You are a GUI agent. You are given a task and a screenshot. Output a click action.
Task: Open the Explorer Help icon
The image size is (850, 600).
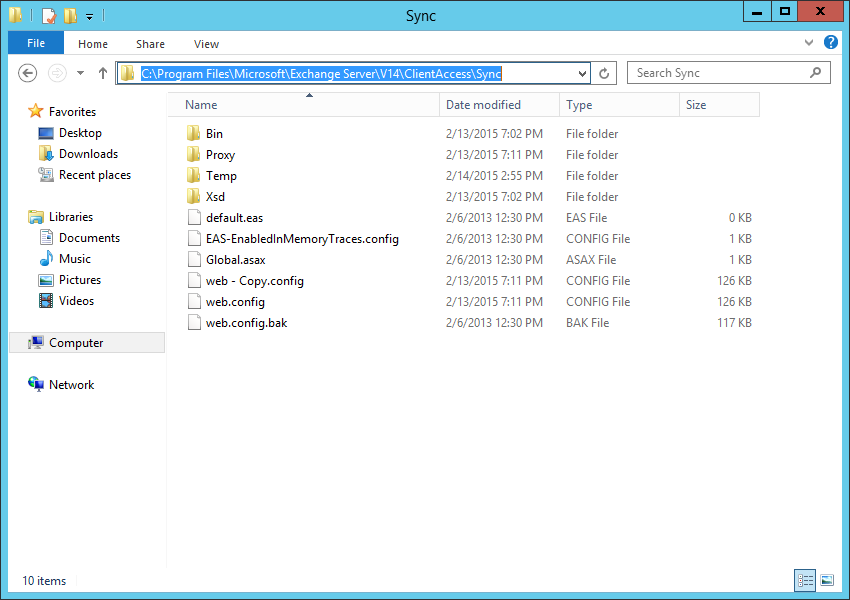pyautogui.click(x=830, y=43)
